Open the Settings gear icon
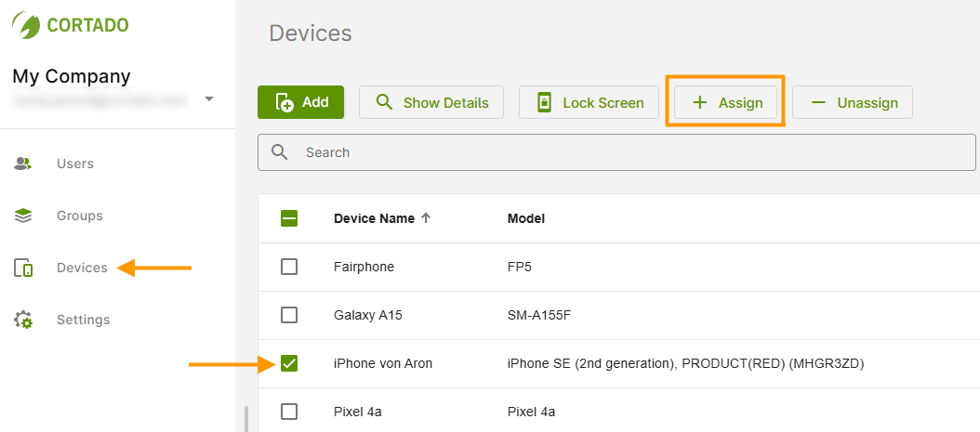 [23, 320]
